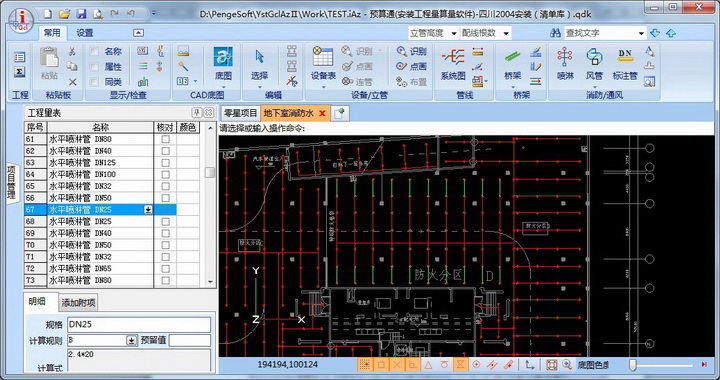The width and height of the screenshot is (720, 380).
Task: Open a project with the folder icon
Action: [64, 14]
